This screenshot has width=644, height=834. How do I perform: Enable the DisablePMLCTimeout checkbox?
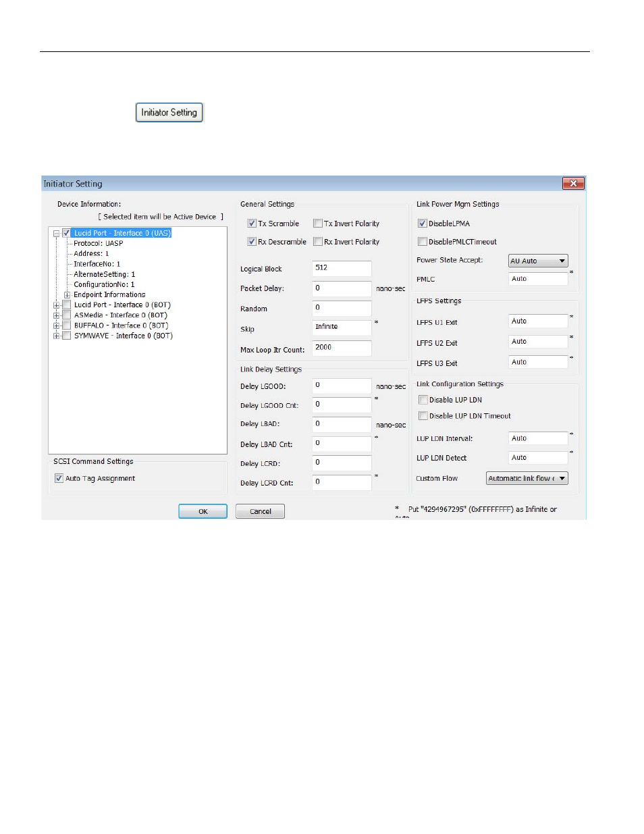[x=422, y=242]
